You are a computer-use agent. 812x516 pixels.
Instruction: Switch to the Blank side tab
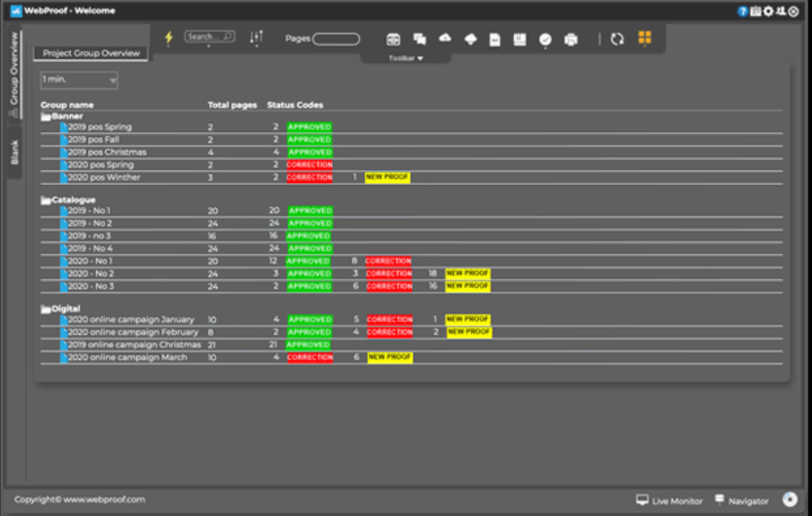[14, 152]
